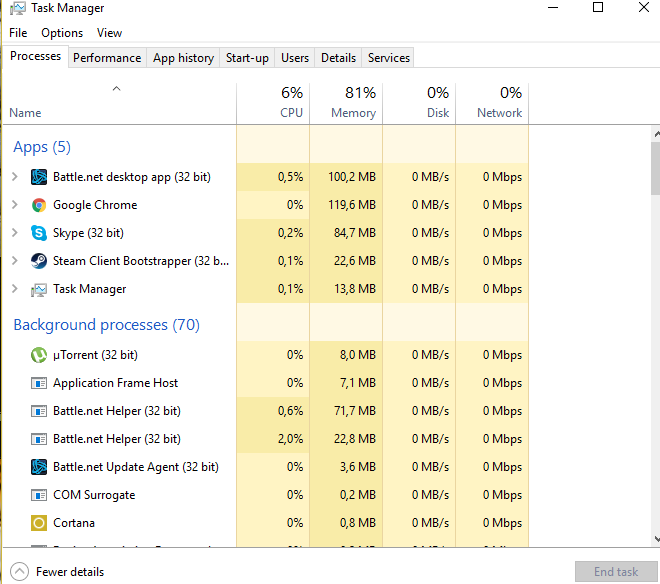Click the 84,7 MB memory value
The height and width of the screenshot is (584, 660).
click(x=355, y=233)
